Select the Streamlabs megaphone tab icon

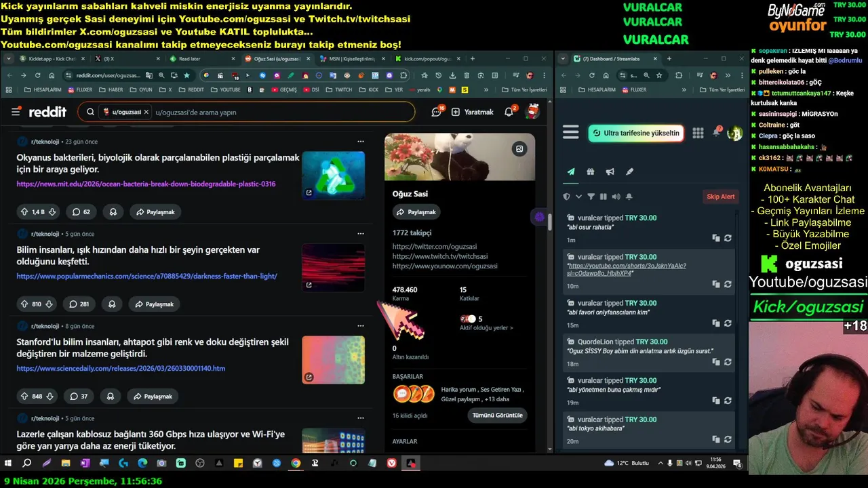[x=610, y=171]
